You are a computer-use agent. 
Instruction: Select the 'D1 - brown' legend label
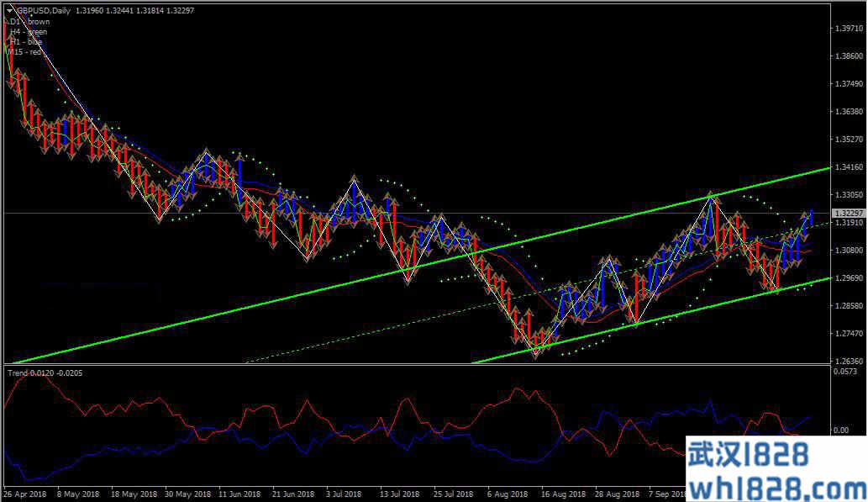click(30, 22)
